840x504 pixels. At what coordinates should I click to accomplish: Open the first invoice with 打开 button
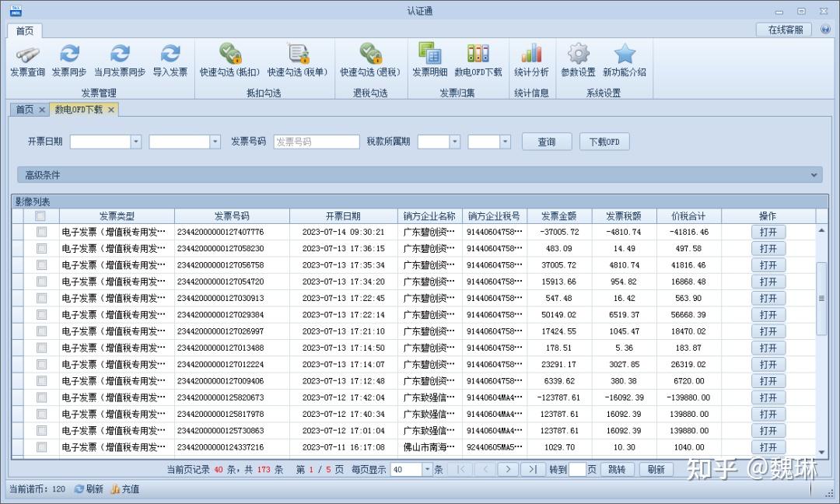click(768, 232)
